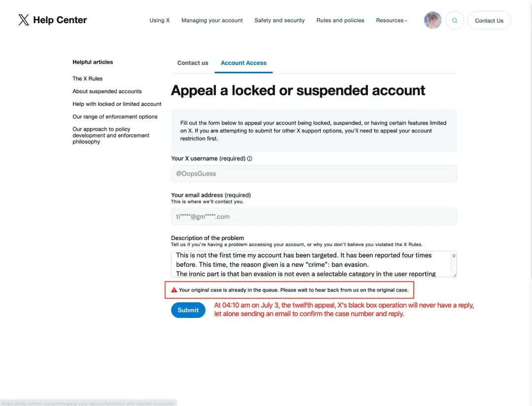
Task: Open About suspended accounts article
Action: click(x=107, y=92)
